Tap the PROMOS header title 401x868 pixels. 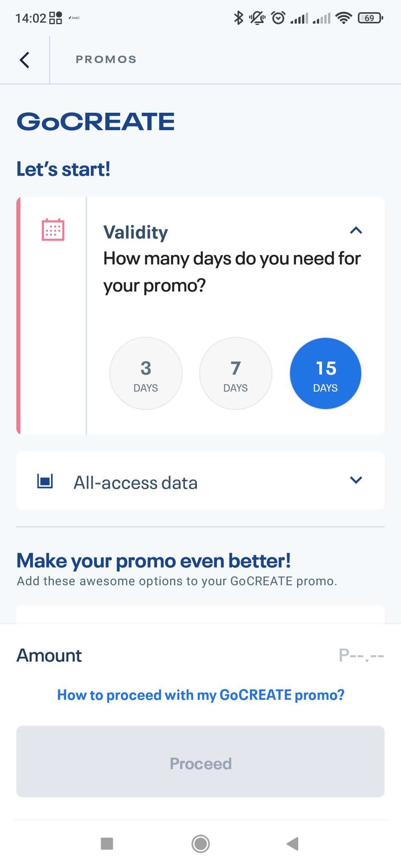coord(106,59)
